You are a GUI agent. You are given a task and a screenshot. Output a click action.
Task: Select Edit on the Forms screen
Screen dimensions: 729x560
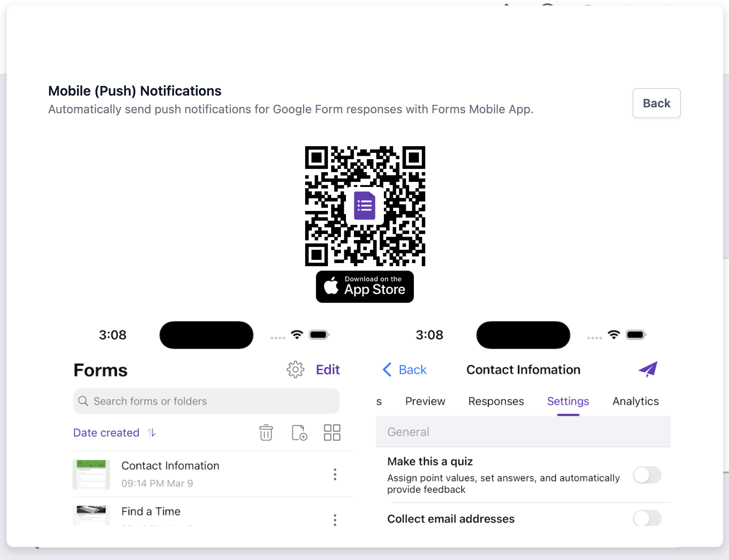click(327, 369)
